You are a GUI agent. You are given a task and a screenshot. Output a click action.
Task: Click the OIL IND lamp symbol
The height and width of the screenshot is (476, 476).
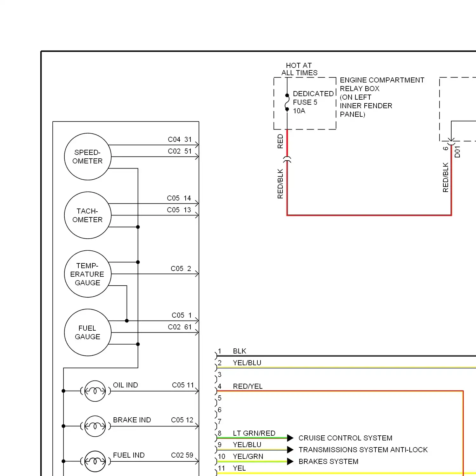click(95, 391)
